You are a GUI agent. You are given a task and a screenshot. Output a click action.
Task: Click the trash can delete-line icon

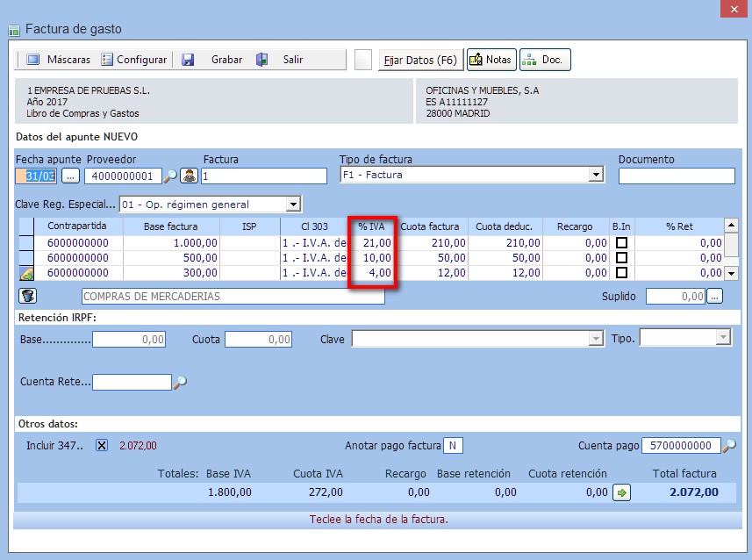(28, 296)
